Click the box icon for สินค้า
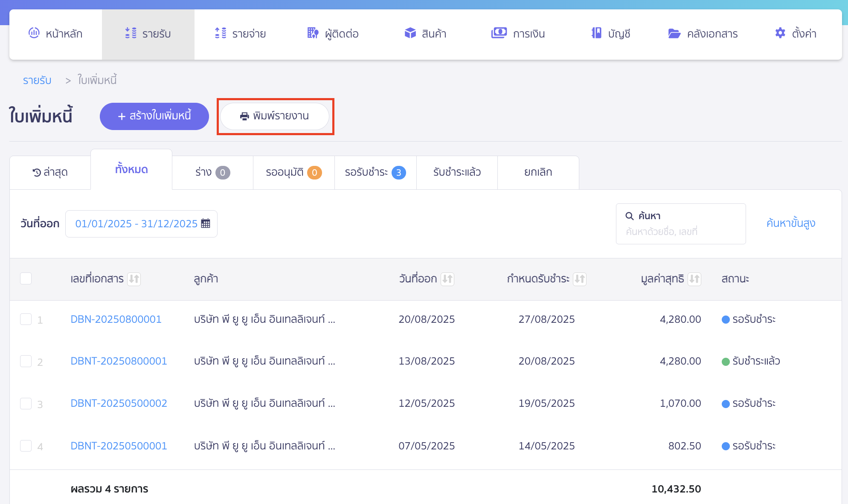Viewport: 848px width, 504px height. pyautogui.click(x=410, y=33)
